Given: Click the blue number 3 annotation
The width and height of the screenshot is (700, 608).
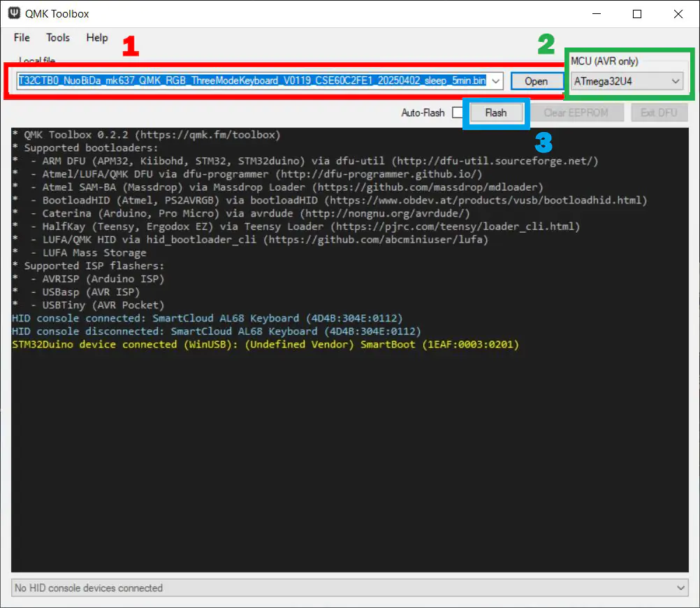Looking at the screenshot, I should click(x=544, y=143).
